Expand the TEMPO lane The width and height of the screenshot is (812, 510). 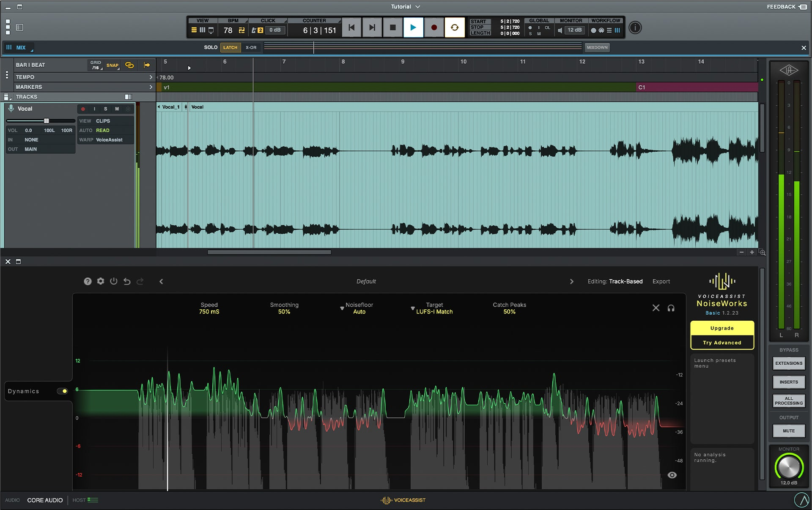pos(151,77)
